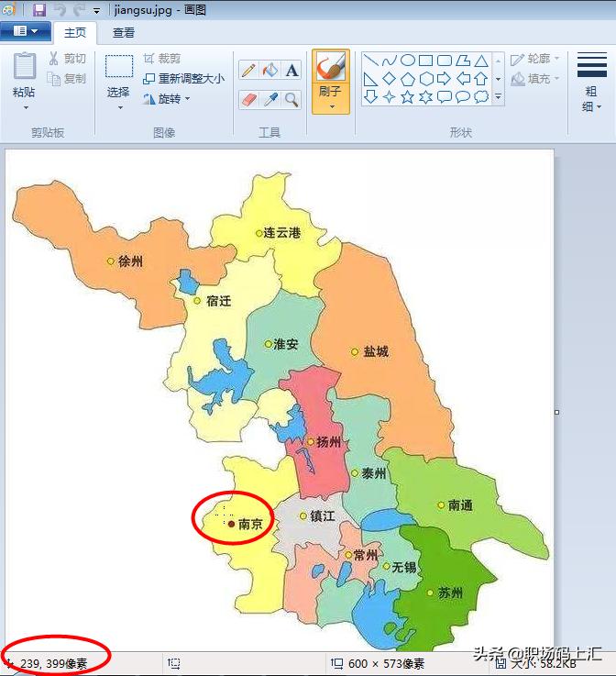
Task: Click Resize (重新调整大小) button
Action: coord(183,79)
